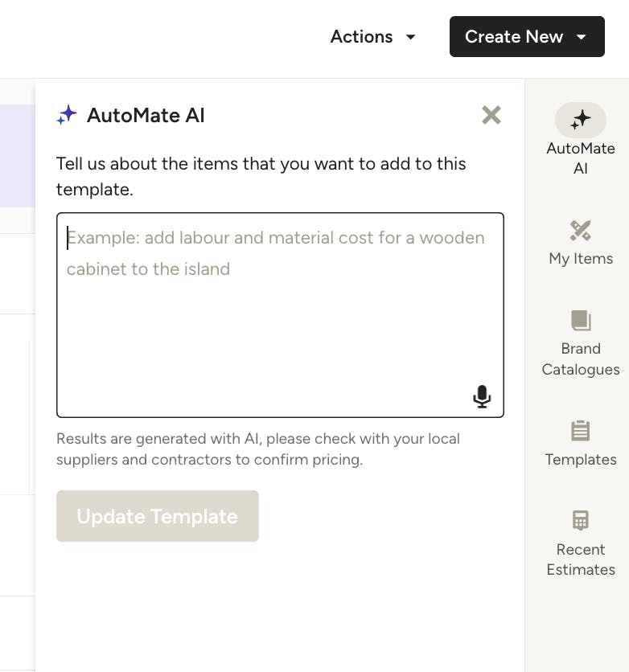Click the AutoMate AI sparkle sidebar icon
Viewport: 629px width, 672px height.
(x=580, y=121)
